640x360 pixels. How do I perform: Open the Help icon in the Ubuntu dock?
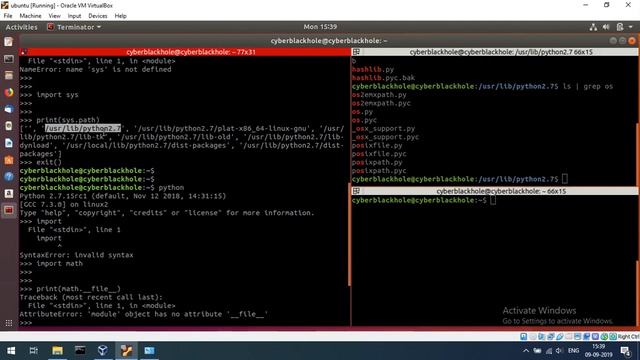[9, 177]
